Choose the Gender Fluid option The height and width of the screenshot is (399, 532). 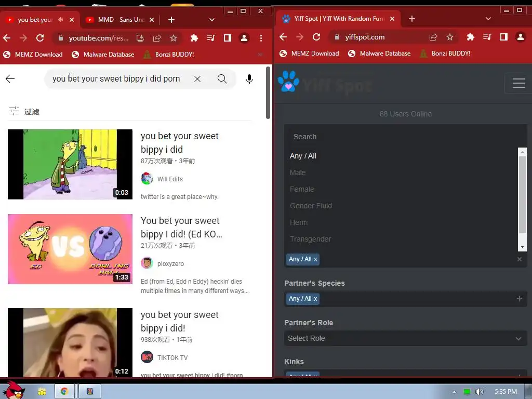click(311, 206)
